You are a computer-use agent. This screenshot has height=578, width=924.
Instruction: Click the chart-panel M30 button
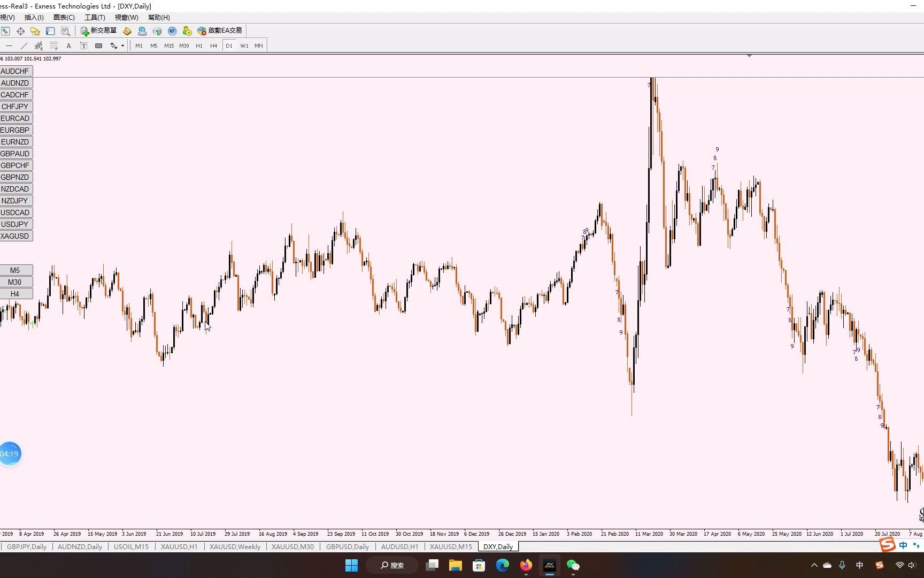(16, 282)
